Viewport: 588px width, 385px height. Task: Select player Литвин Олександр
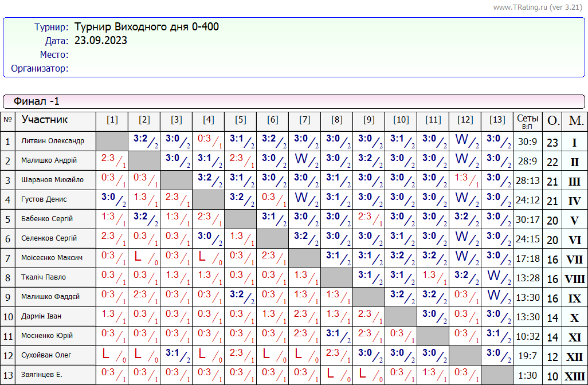[53, 141]
